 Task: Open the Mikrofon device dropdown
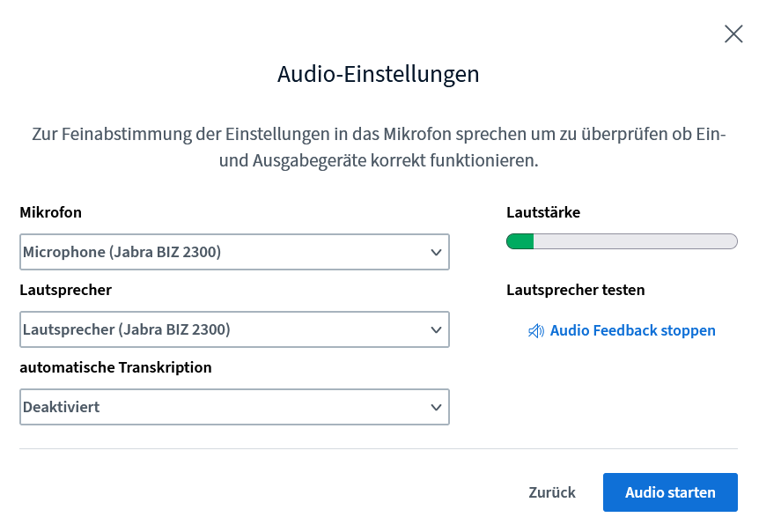pyautogui.click(x=233, y=252)
